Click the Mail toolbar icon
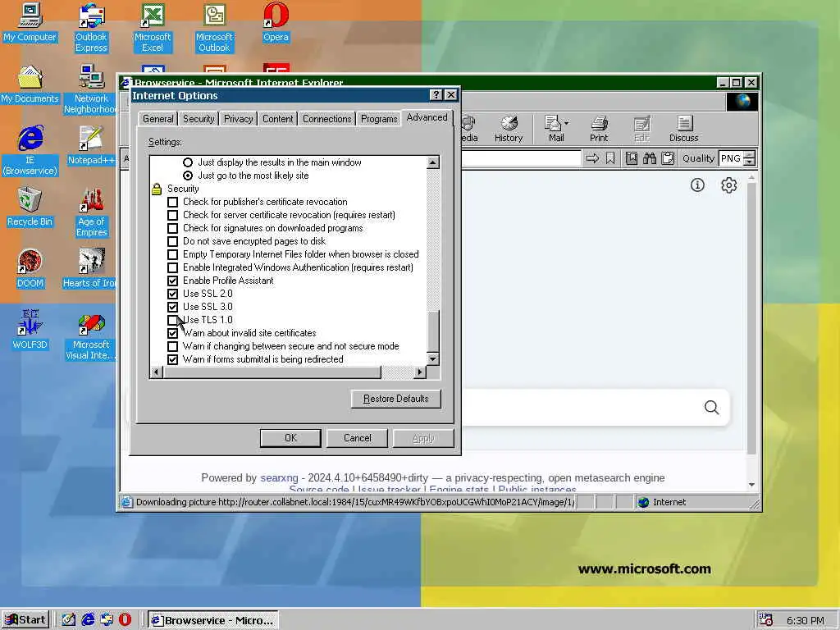The width and height of the screenshot is (840, 630). (555, 129)
